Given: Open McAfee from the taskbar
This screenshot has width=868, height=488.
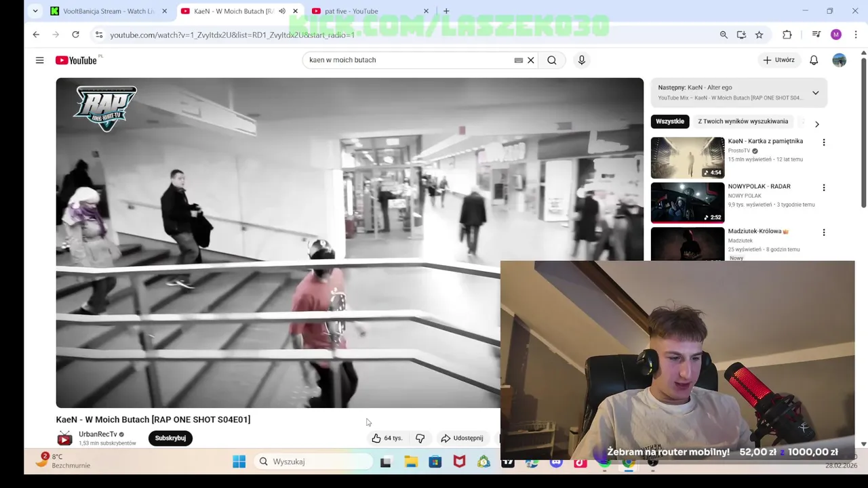Looking at the screenshot, I should click(460, 462).
